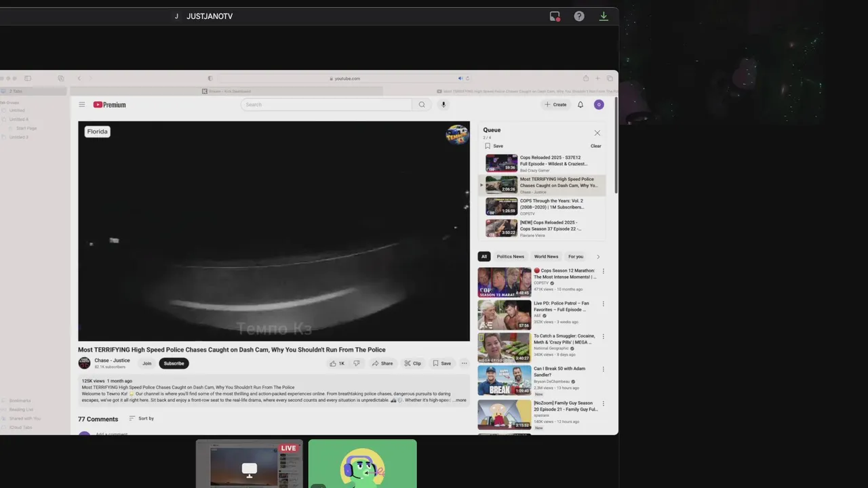The image size is (868, 488).
Task: Click the Share button
Action: (x=382, y=363)
